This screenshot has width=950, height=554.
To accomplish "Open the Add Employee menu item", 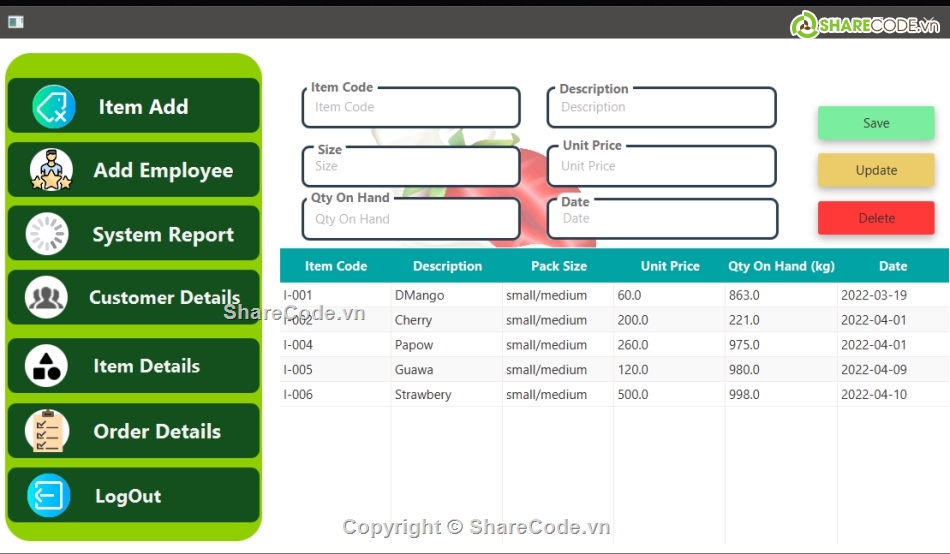I will pyautogui.click(x=162, y=170).
